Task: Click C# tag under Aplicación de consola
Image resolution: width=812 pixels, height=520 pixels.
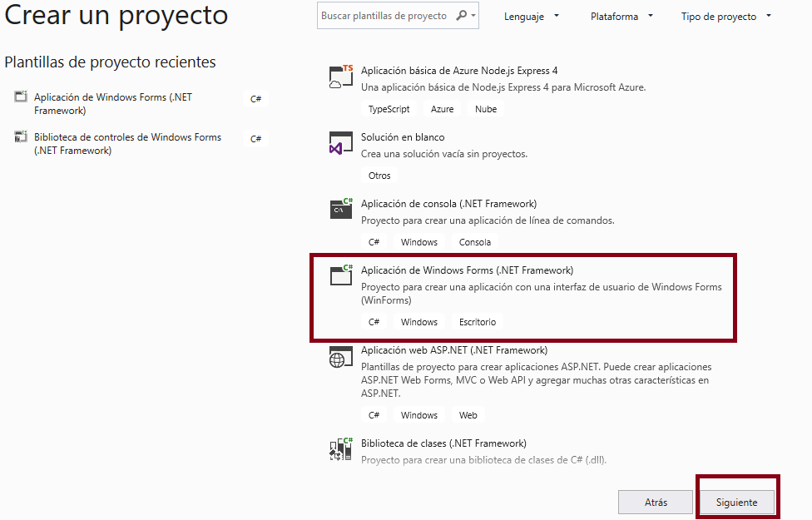Action: coord(374,242)
